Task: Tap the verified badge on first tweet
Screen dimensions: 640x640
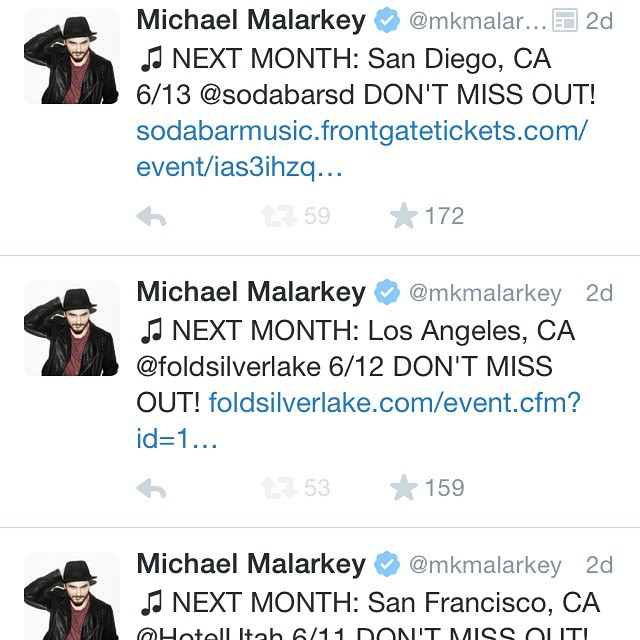Action: click(387, 20)
